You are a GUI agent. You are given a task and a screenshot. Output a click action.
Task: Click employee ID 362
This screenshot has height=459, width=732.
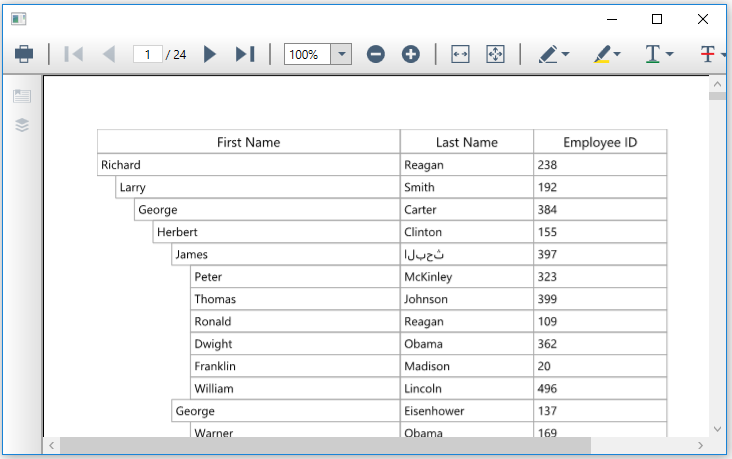click(x=600, y=344)
